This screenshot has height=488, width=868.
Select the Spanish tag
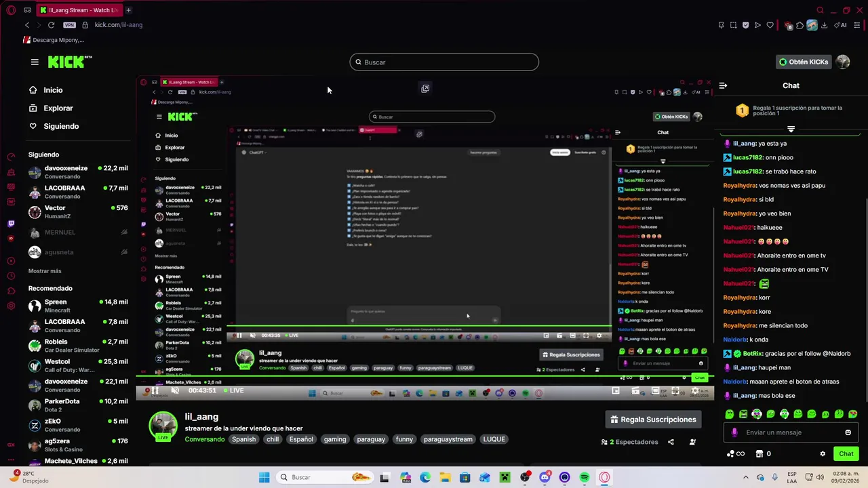244,439
